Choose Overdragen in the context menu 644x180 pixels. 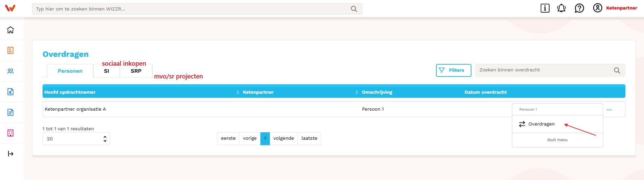pos(558,124)
